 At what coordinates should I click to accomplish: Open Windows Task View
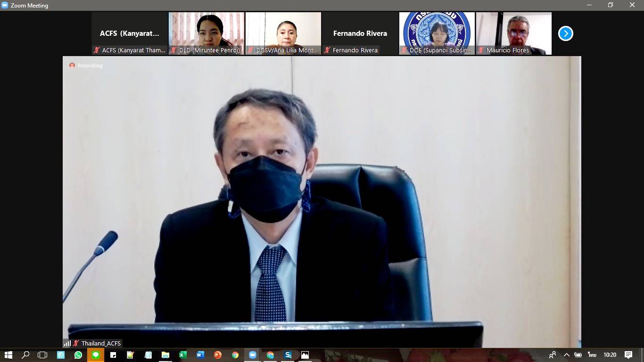(42, 355)
